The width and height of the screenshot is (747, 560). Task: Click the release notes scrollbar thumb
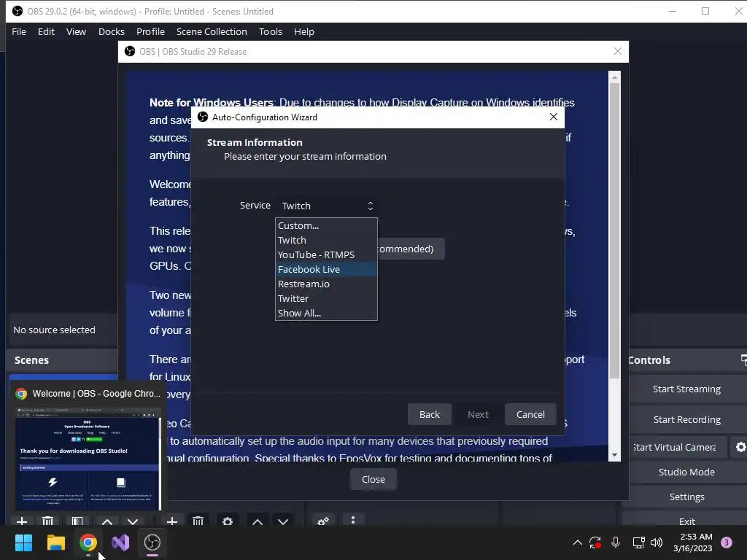click(614, 231)
